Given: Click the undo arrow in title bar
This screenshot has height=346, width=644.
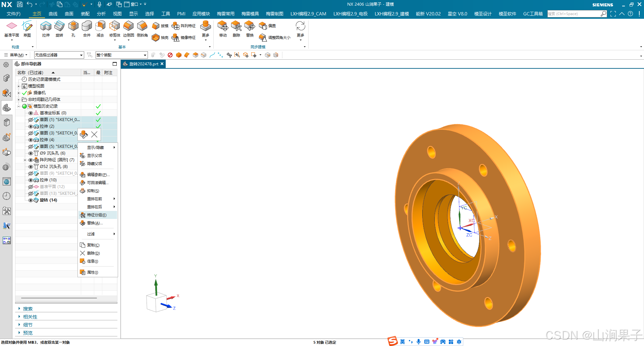Looking at the screenshot, I should (x=30, y=4).
